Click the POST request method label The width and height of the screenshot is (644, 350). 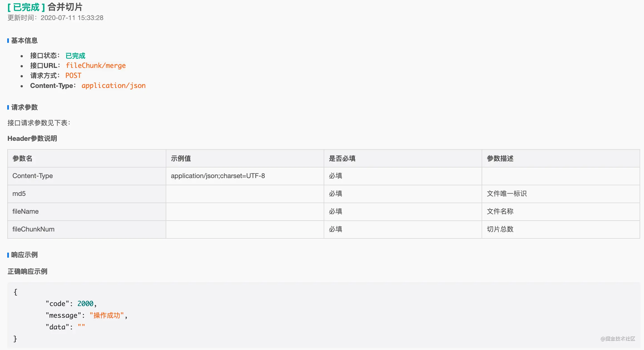click(73, 76)
